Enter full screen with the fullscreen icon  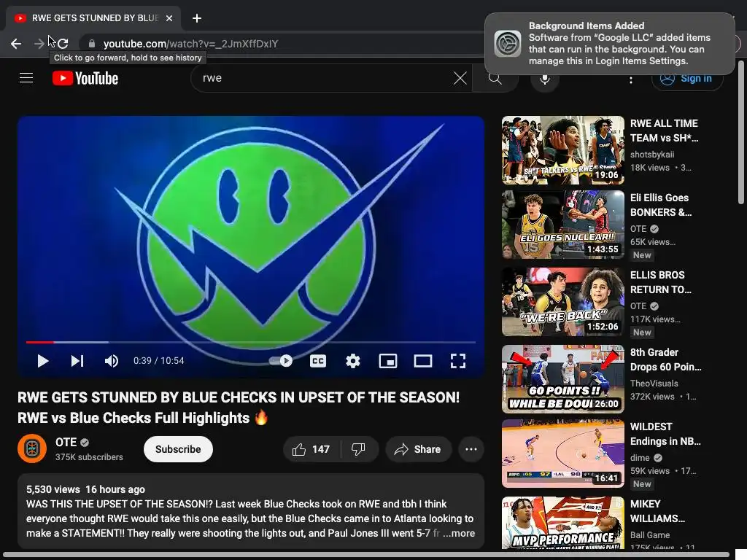[x=458, y=361]
